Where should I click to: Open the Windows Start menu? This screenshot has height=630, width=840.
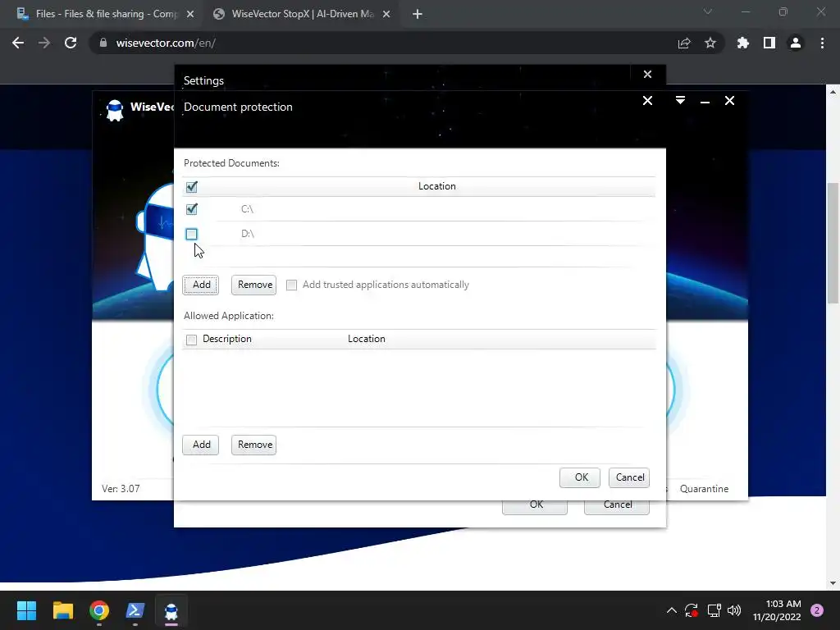(x=26, y=610)
